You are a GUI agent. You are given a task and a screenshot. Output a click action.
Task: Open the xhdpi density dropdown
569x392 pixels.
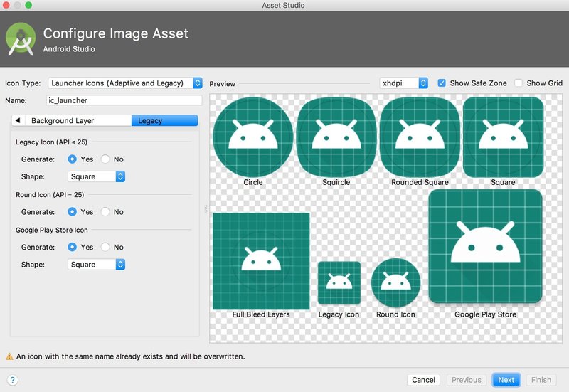click(x=403, y=83)
